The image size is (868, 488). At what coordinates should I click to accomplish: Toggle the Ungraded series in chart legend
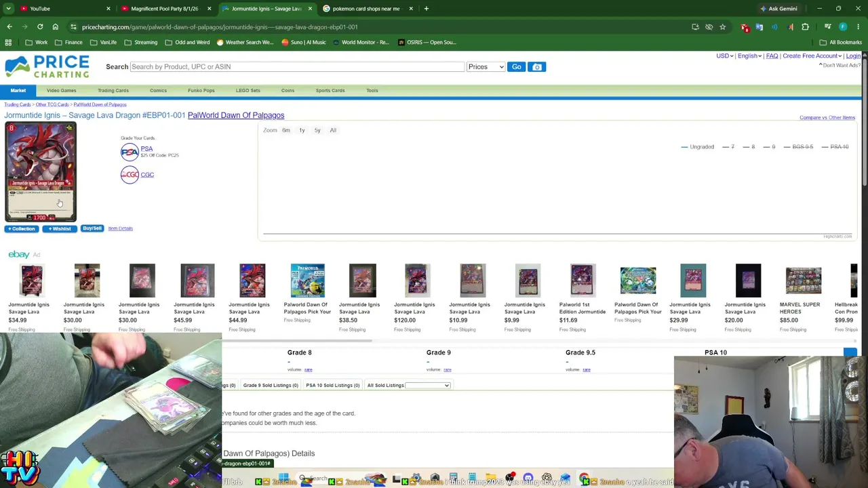[x=697, y=147]
